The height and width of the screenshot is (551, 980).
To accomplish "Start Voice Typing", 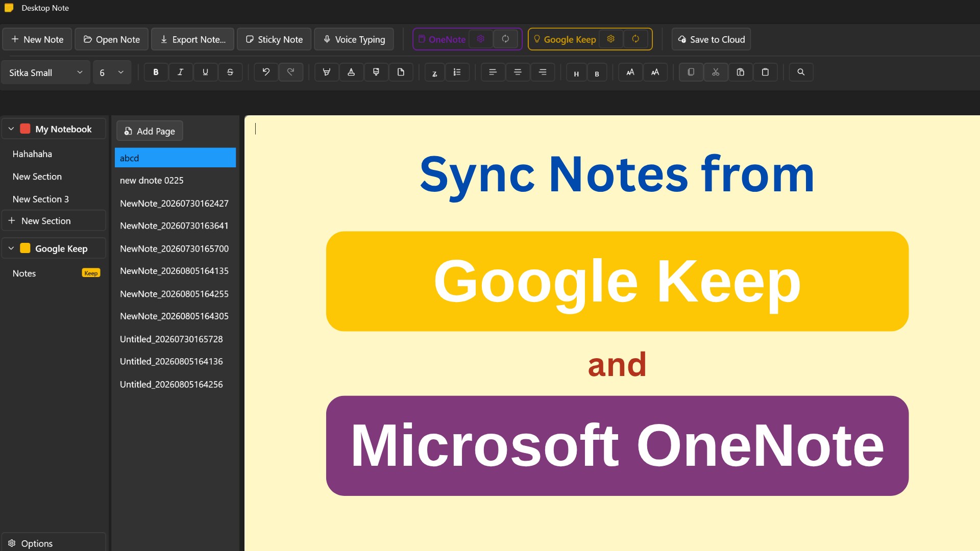I will click(354, 39).
